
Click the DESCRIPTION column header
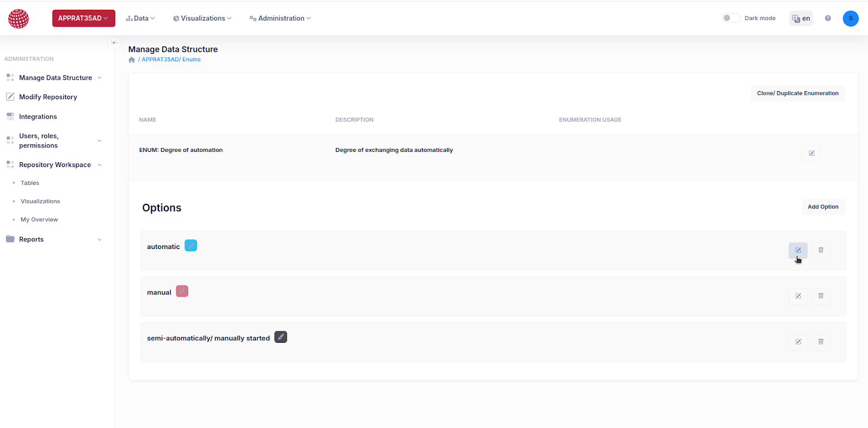(x=354, y=120)
